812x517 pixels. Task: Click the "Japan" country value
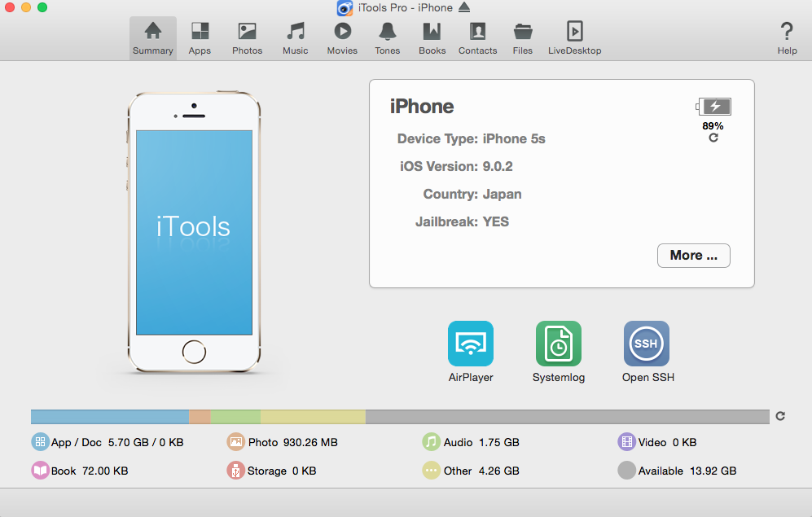(502, 195)
